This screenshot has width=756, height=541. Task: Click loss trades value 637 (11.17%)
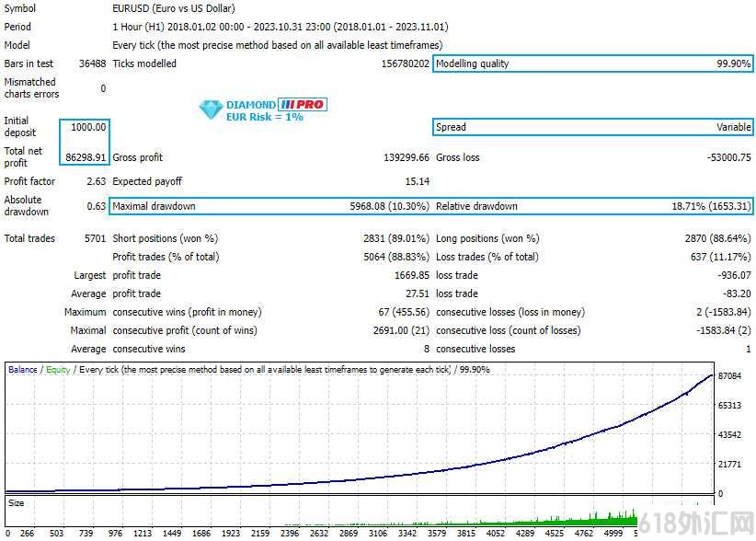[720, 257]
